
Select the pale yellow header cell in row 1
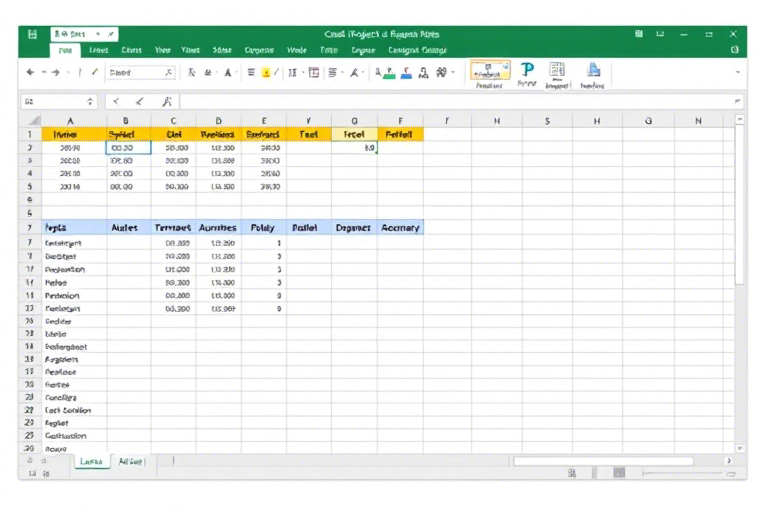point(354,134)
